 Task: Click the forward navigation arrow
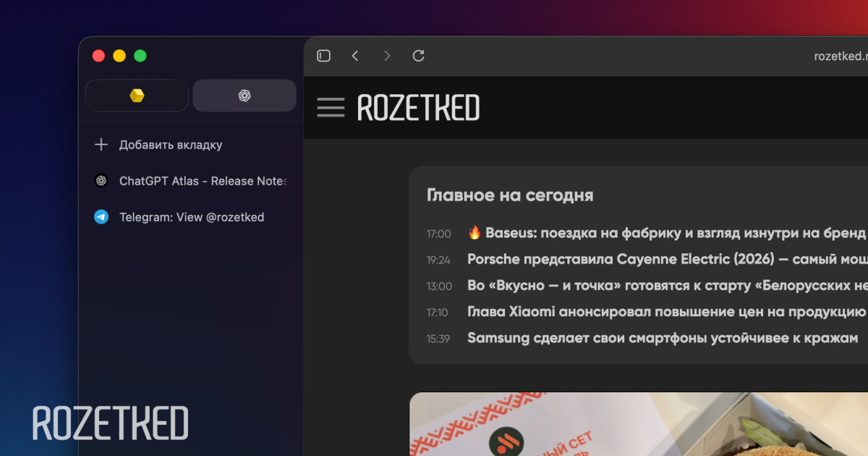pos(387,56)
